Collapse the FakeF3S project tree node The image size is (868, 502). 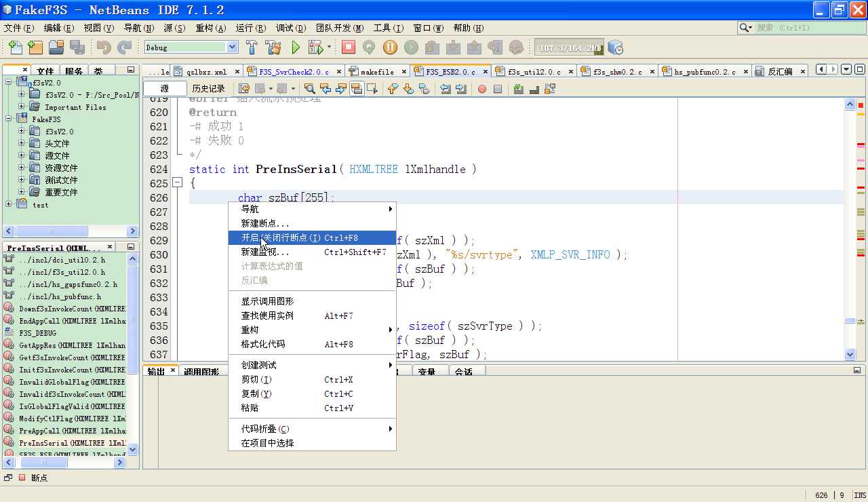point(9,119)
